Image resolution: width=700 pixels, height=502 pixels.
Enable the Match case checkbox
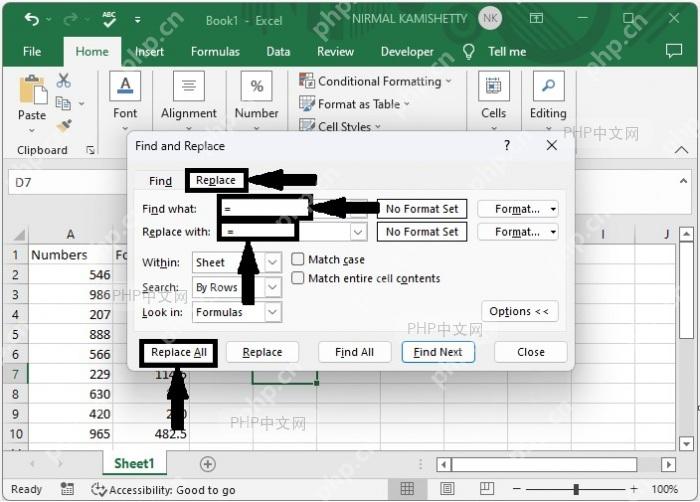point(297,259)
